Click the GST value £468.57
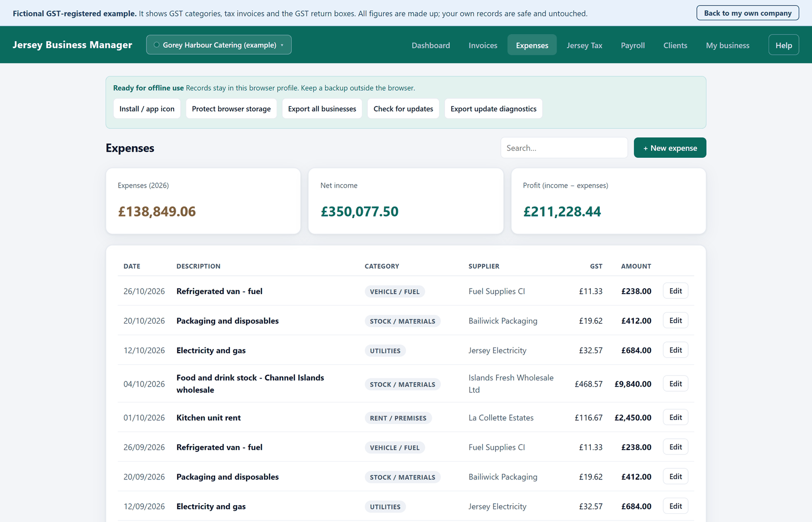This screenshot has width=812, height=522. [588, 384]
